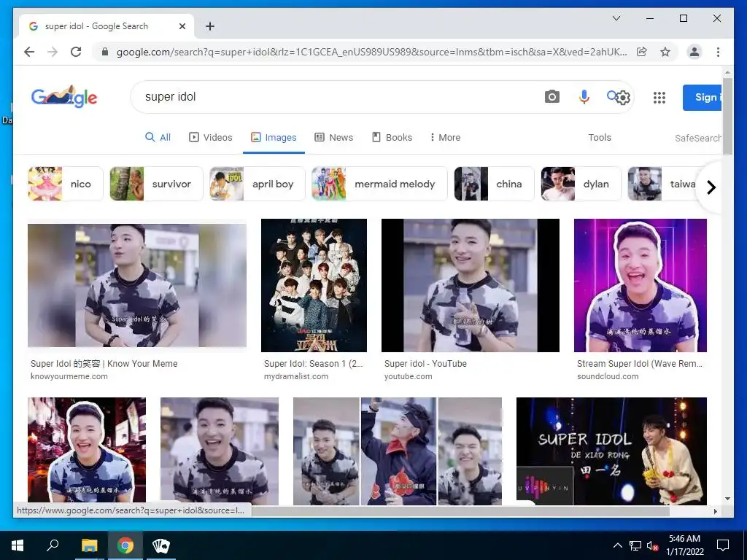Open the network tray icon
Image resolution: width=747 pixels, height=560 pixels.
(x=635, y=545)
